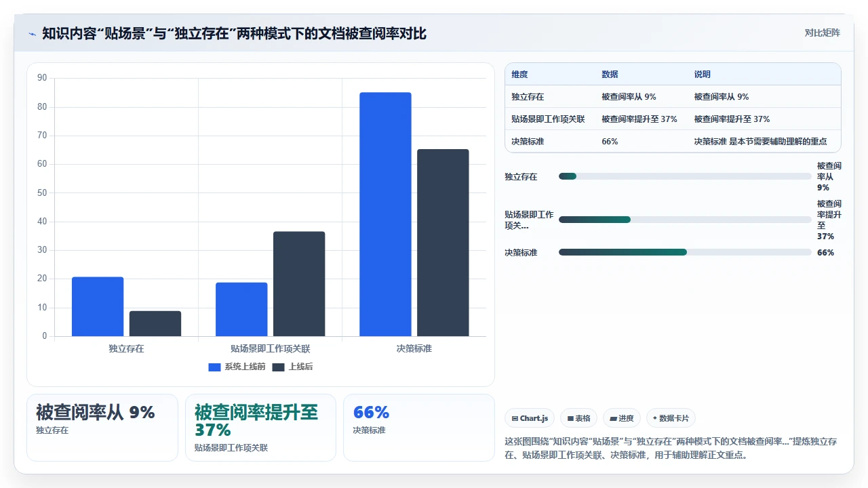Click the 决策标准 x-axis label on chart
Image resolution: width=868 pixels, height=488 pixels.
414,348
